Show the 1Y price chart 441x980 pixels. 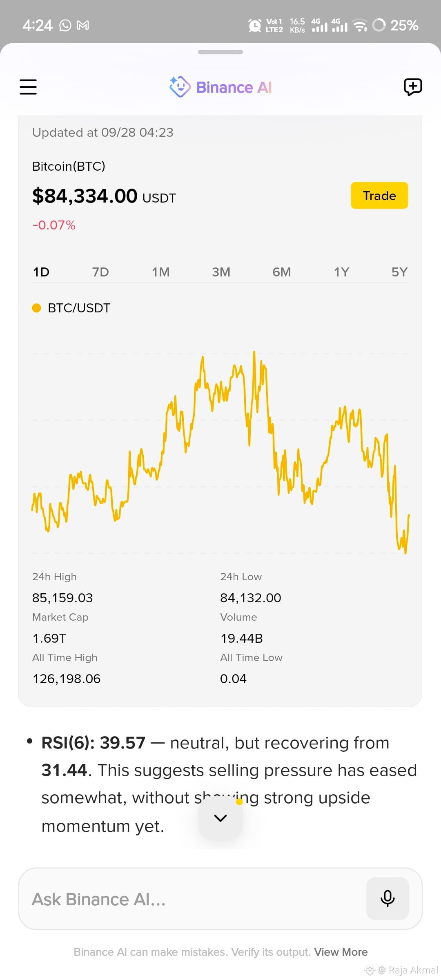[x=342, y=272]
